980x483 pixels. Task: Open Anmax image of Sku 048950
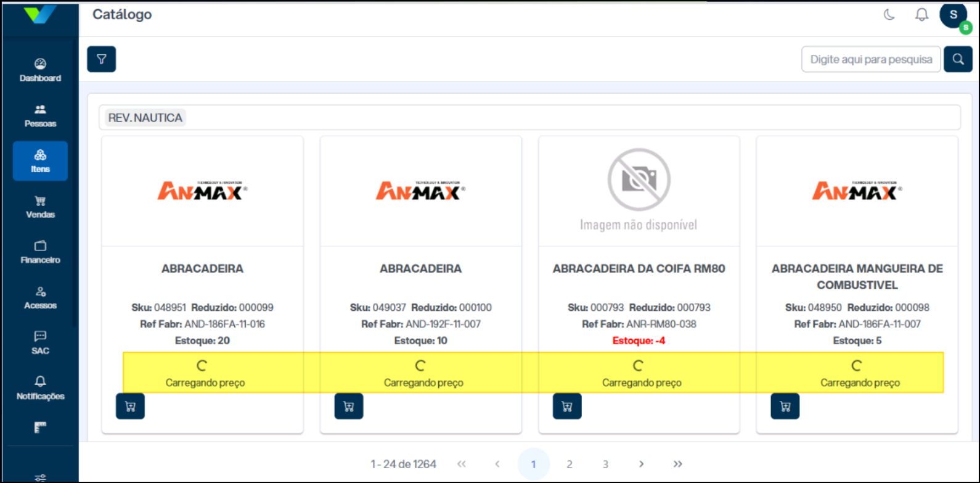pyautogui.click(x=857, y=191)
